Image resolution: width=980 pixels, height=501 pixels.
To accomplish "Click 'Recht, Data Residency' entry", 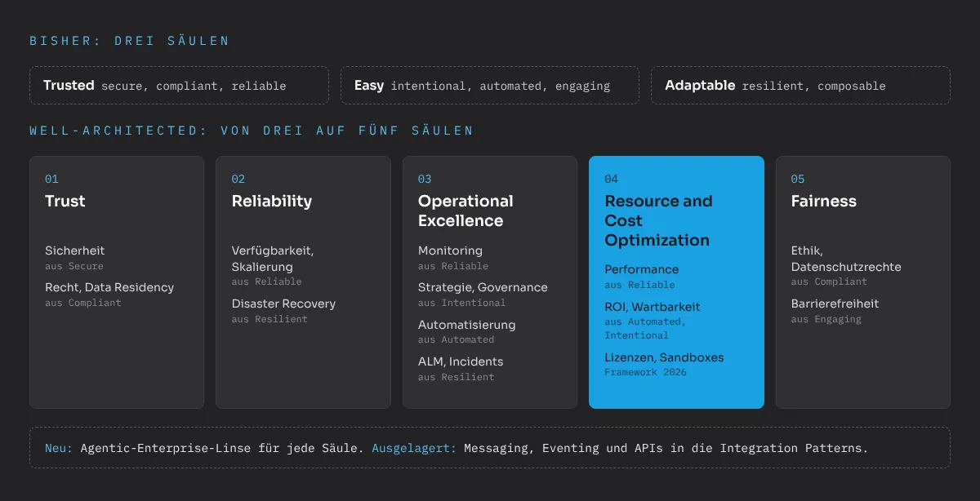I will [x=109, y=287].
